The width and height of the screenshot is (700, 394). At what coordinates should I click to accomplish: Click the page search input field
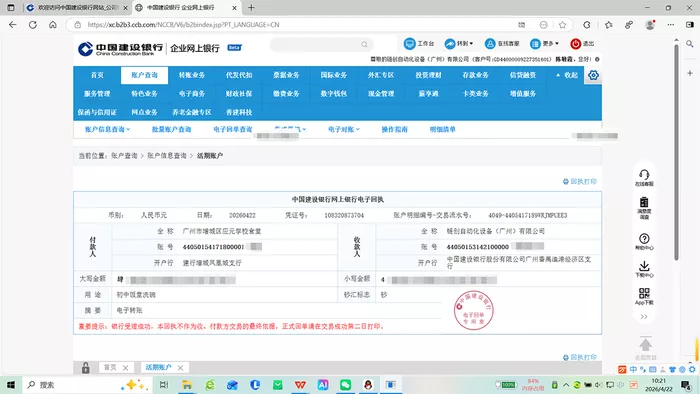[321, 44]
